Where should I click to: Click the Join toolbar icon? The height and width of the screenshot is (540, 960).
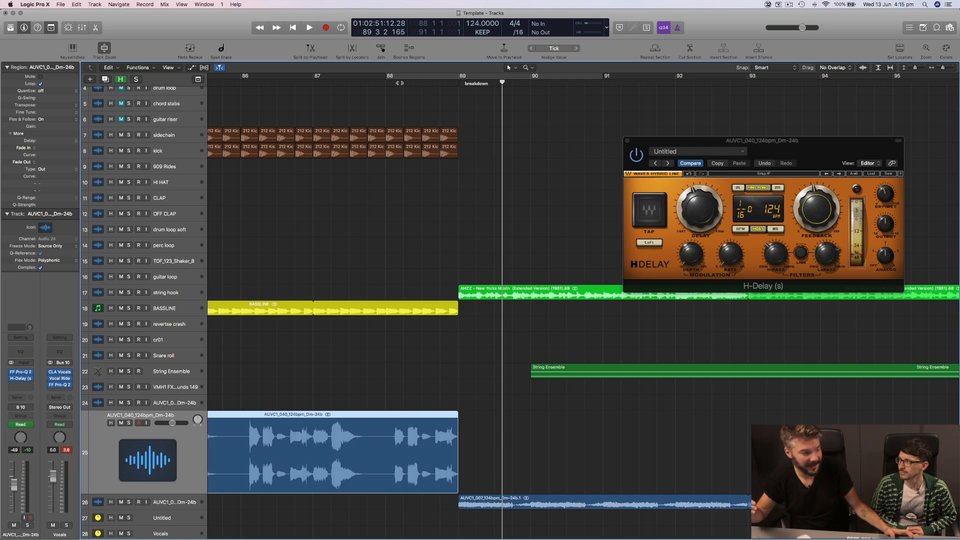click(381, 48)
